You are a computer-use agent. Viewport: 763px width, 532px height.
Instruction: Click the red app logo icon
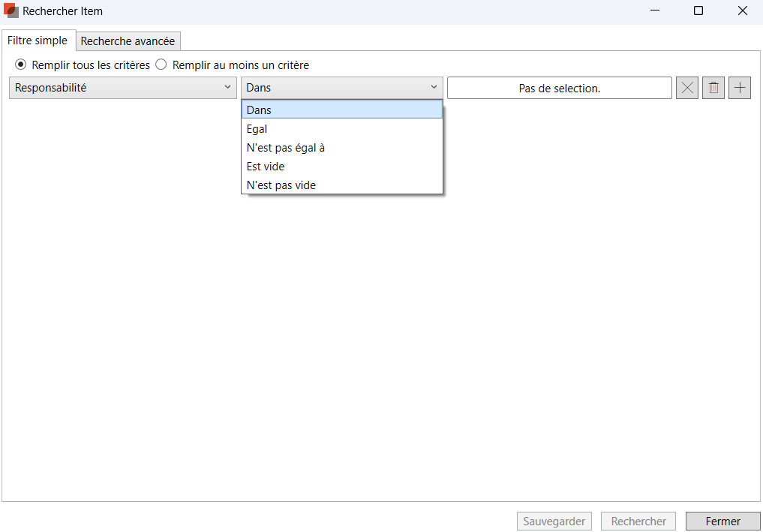(x=11, y=11)
